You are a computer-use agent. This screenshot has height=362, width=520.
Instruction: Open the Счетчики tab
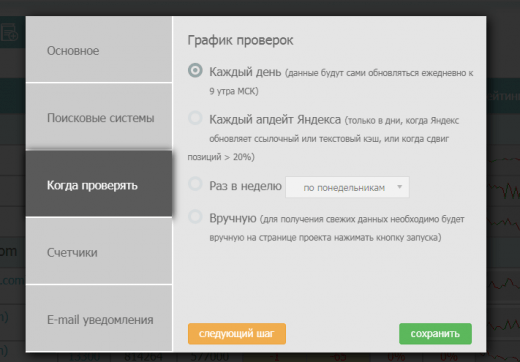(x=99, y=251)
